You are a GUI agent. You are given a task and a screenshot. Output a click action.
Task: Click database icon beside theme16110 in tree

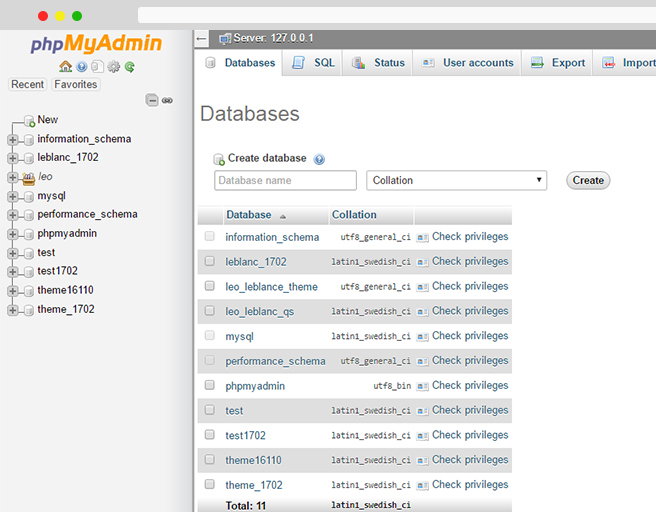[x=29, y=291]
